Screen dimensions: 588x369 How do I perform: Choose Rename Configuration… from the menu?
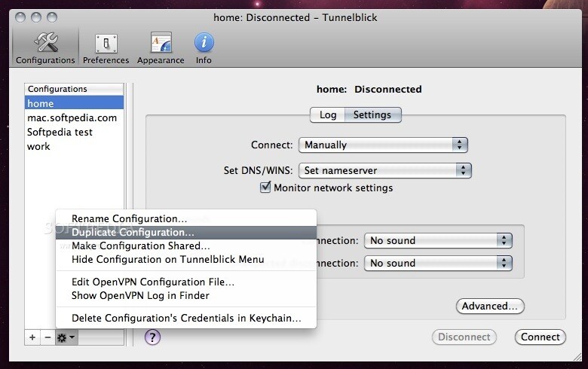click(x=186, y=219)
